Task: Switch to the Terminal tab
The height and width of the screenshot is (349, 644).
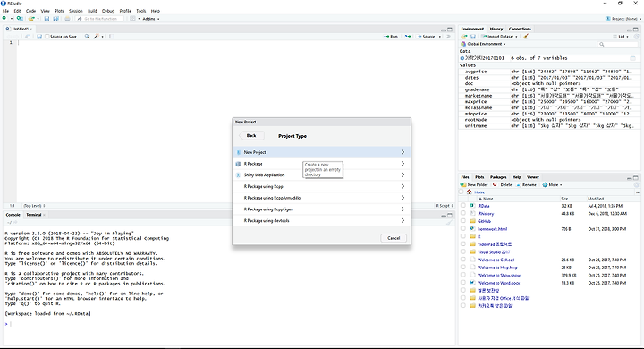Action: [x=34, y=215]
